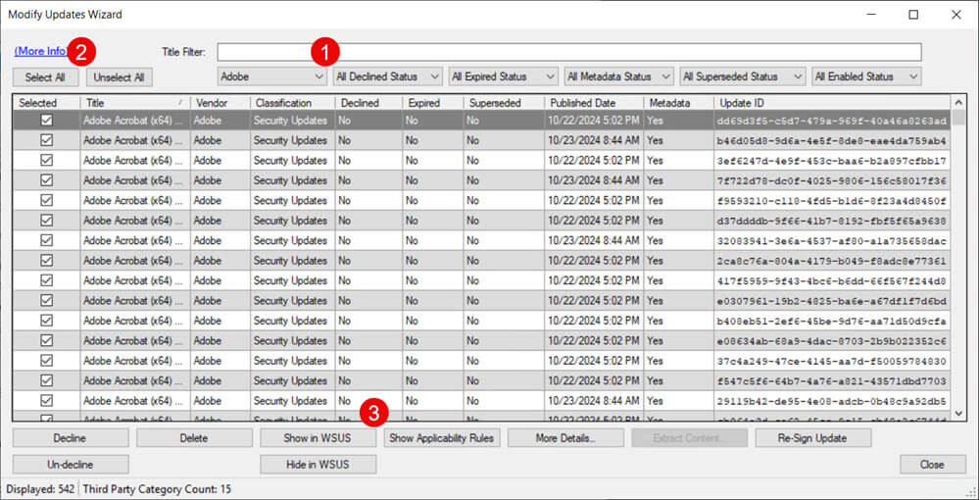Click Show in WSUS

[x=318, y=438]
